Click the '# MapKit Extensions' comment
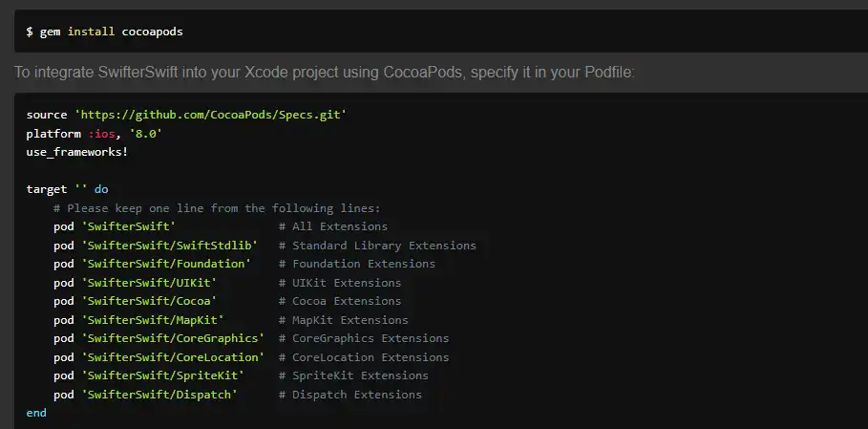Image resolution: width=868 pixels, height=429 pixels. (343, 320)
